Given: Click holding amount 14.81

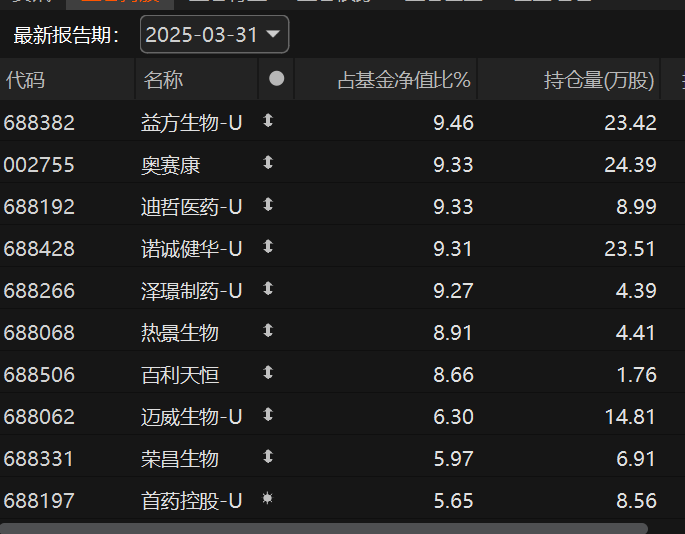Looking at the screenshot, I should pos(630,416).
